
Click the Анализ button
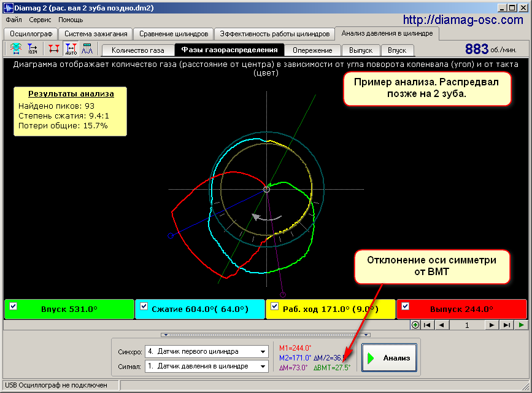389,357
